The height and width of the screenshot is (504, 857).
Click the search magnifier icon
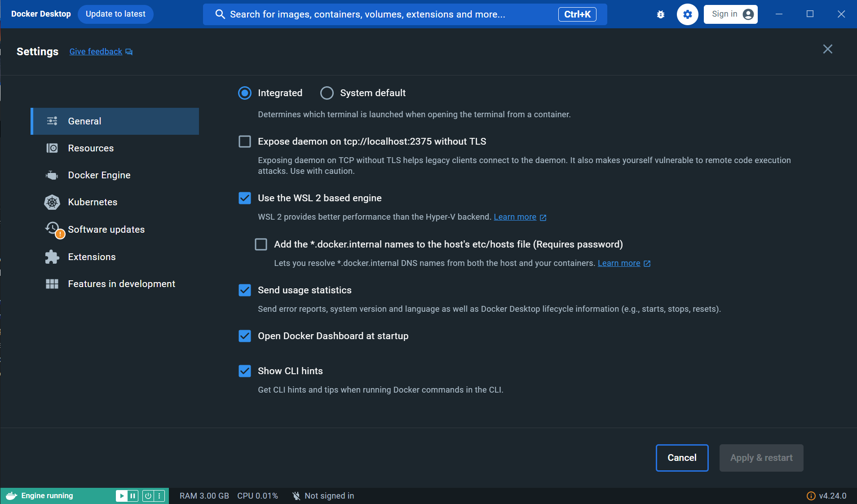(x=220, y=14)
